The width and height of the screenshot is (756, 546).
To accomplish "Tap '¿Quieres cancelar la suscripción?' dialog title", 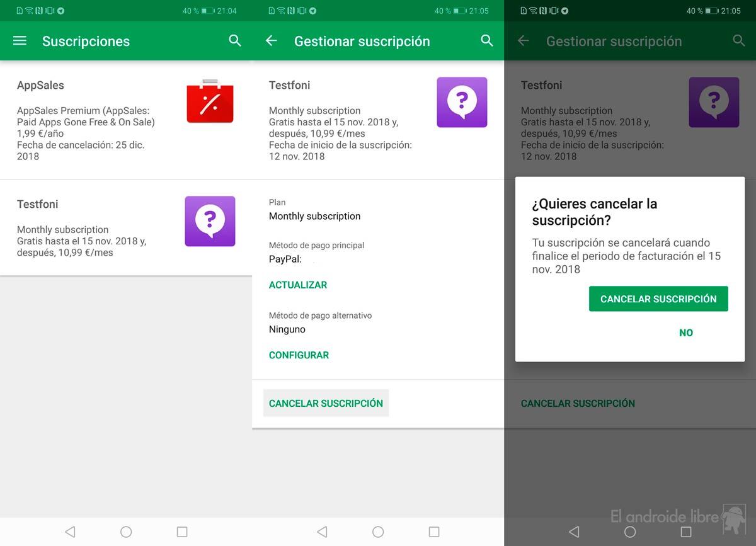I will (595, 212).
